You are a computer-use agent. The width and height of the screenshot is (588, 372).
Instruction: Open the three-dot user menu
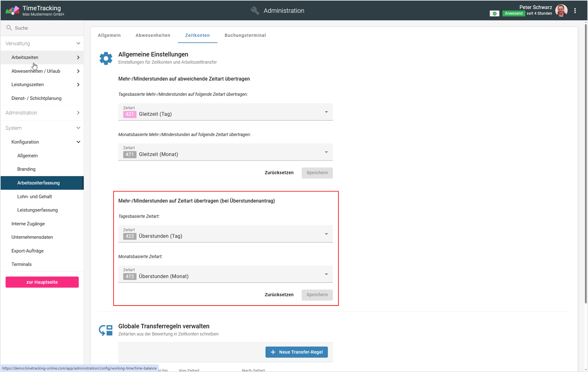pyautogui.click(x=575, y=11)
